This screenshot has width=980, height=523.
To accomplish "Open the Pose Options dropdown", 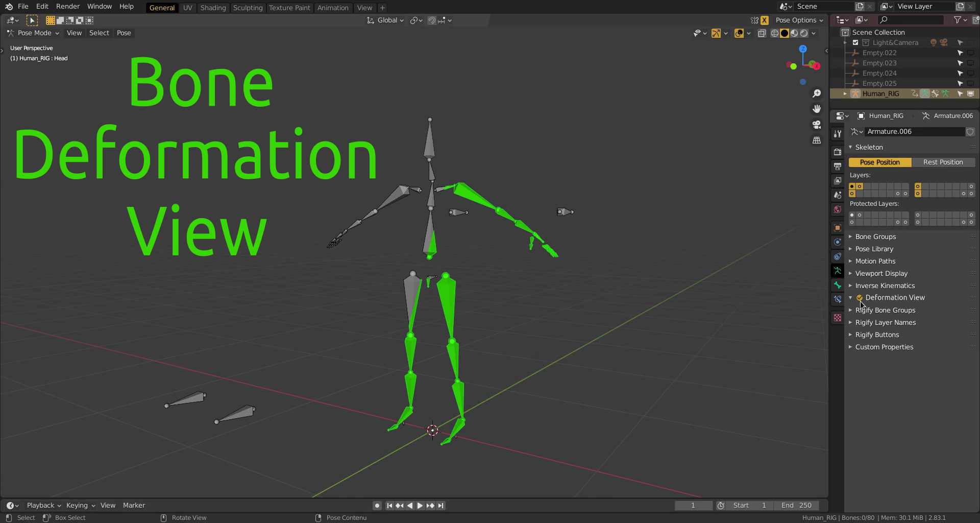I will click(x=799, y=20).
